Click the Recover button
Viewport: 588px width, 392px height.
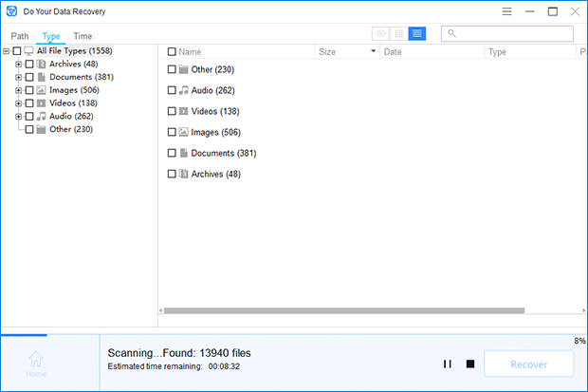(x=529, y=364)
